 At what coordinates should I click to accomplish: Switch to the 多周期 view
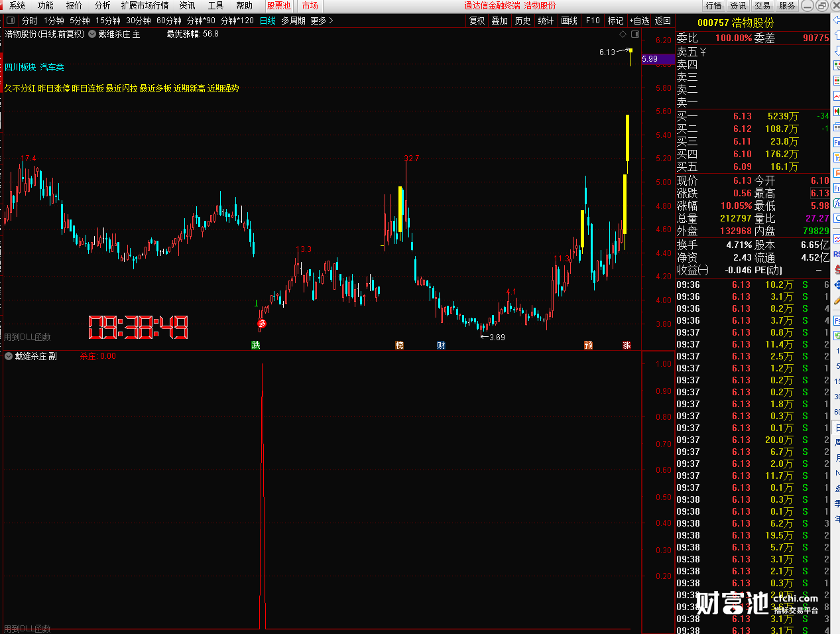[294, 21]
